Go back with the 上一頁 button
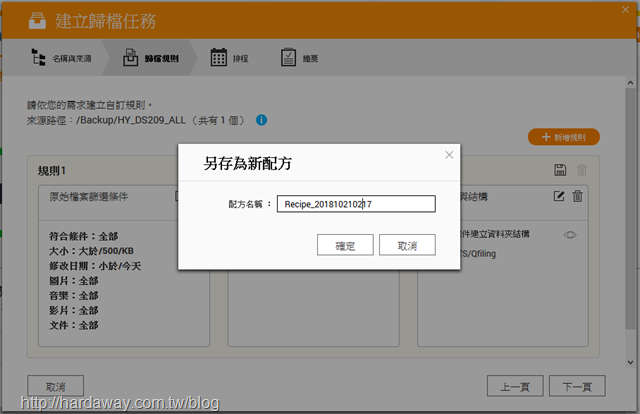 [x=515, y=386]
